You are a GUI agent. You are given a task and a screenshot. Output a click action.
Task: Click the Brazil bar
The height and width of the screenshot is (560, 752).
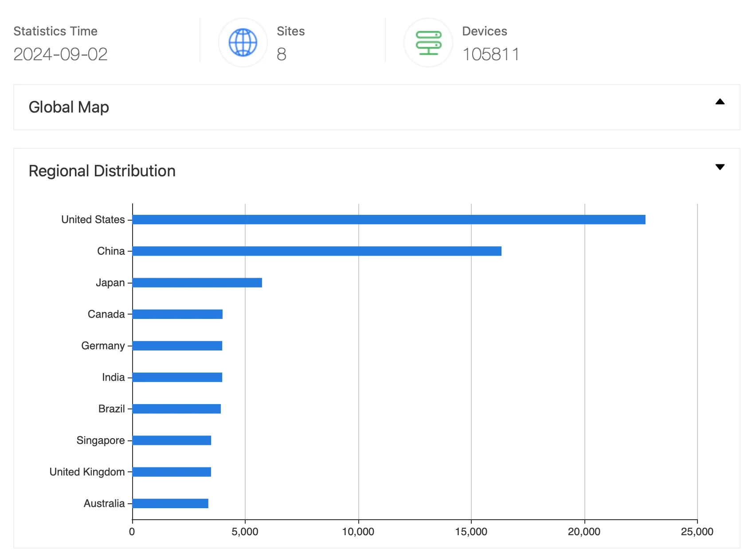click(176, 408)
